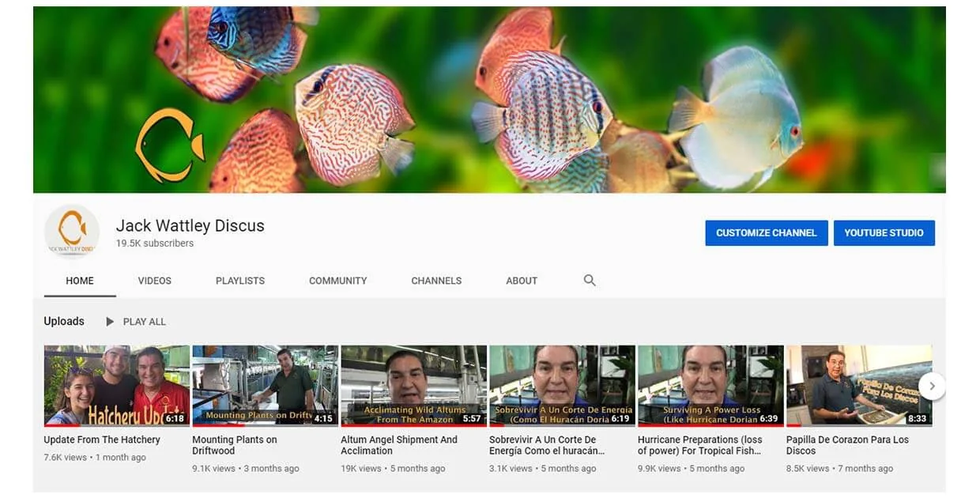Click the channel search magnifier icon
This screenshot has width=980, height=498.
tap(590, 281)
